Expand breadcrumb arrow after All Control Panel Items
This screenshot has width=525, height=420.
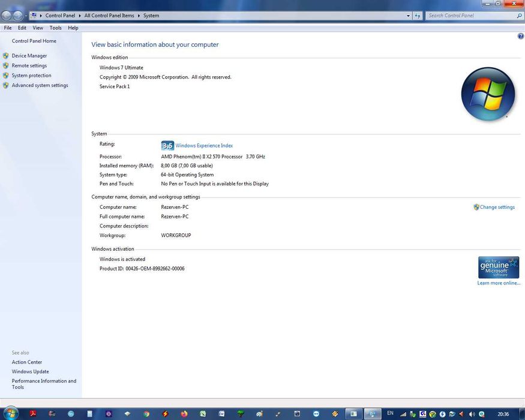coord(139,16)
